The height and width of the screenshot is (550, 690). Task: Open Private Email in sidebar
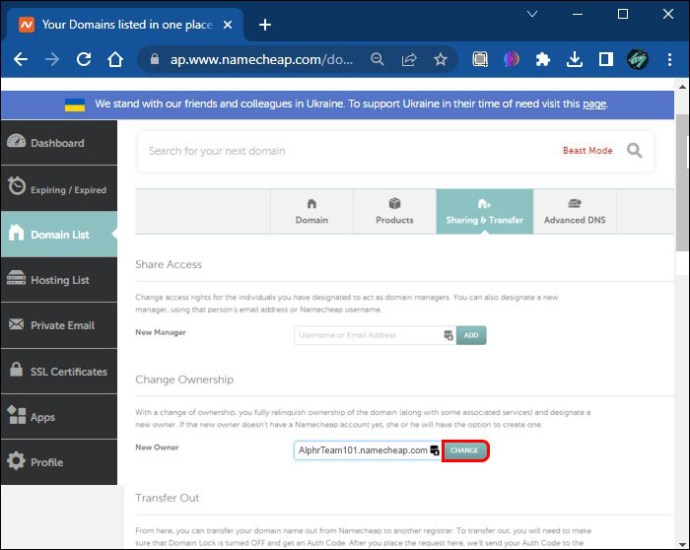[x=59, y=325]
